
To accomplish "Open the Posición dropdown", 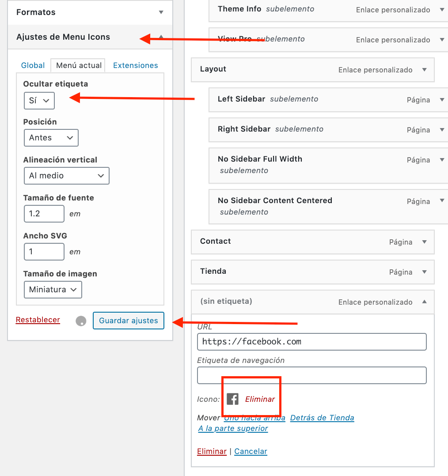I will 51,137.
